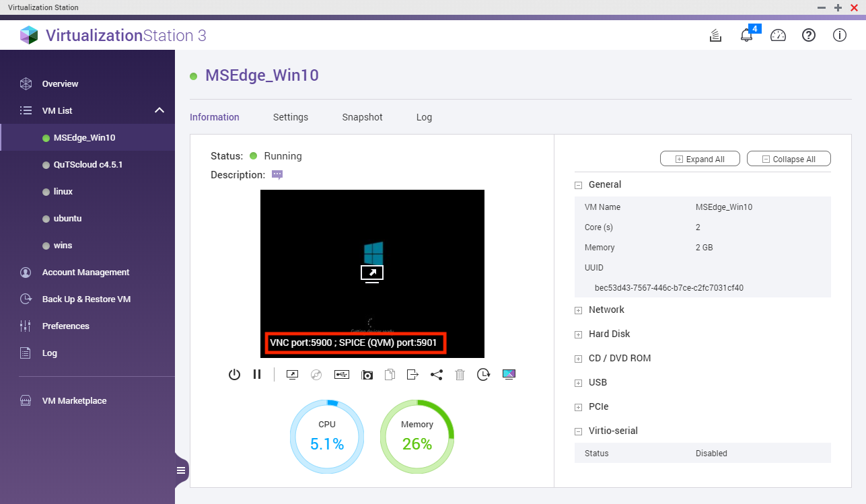Viewport: 866px width, 504px height.
Task: Open the USB device icon in toolbar
Action: click(x=342, y=374)
